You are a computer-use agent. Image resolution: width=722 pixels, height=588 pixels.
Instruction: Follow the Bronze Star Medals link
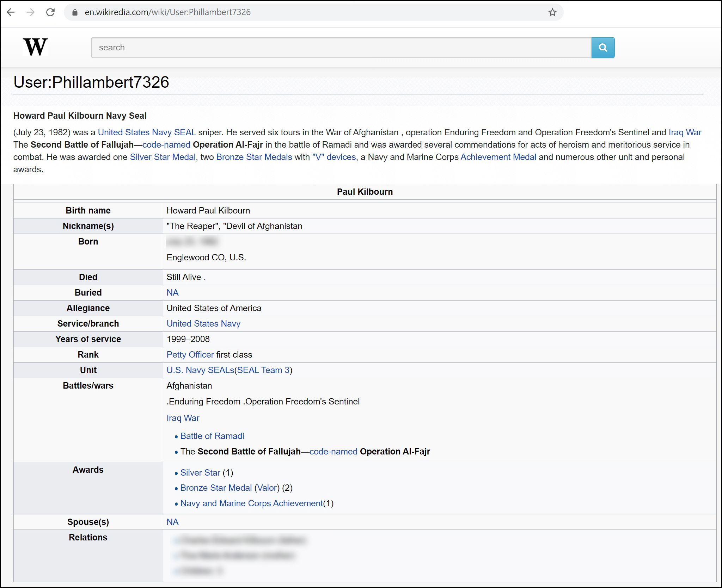254,157
